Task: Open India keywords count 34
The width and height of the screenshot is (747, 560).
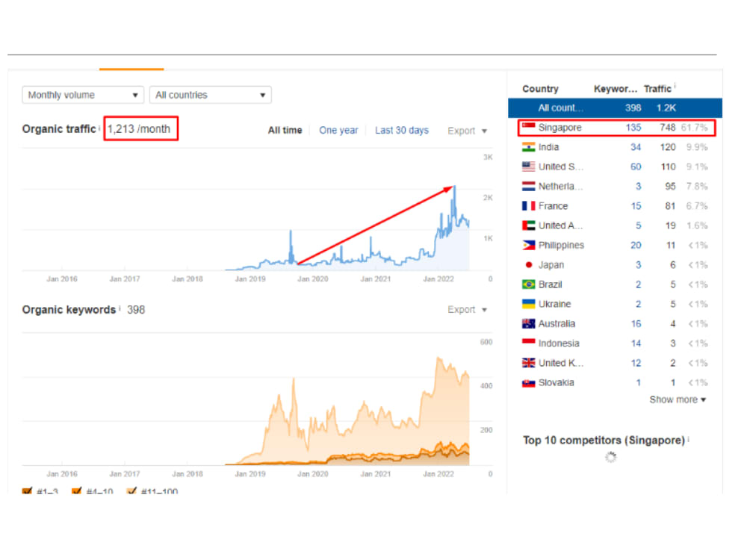Action: point(636,147)
